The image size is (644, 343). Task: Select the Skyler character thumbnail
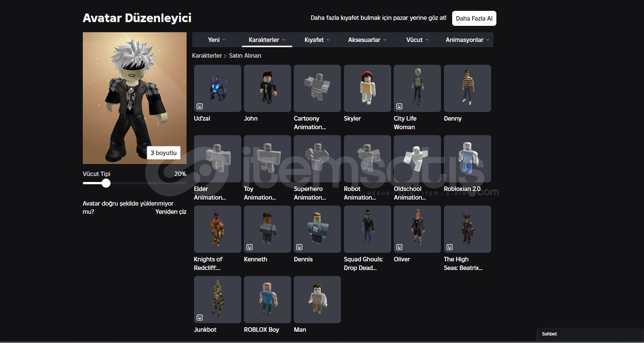pos(368,88)
